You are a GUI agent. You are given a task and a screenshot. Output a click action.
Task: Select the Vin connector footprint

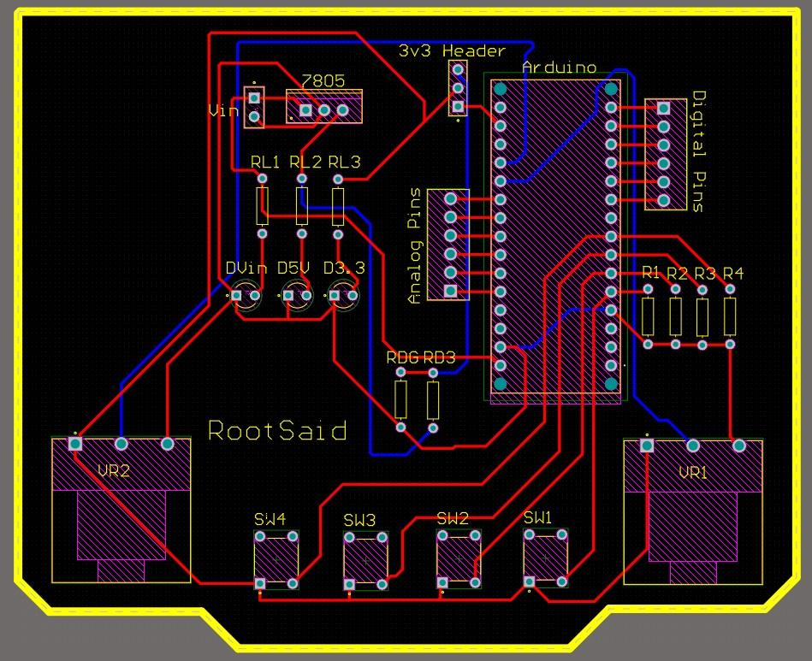point(253,107)
